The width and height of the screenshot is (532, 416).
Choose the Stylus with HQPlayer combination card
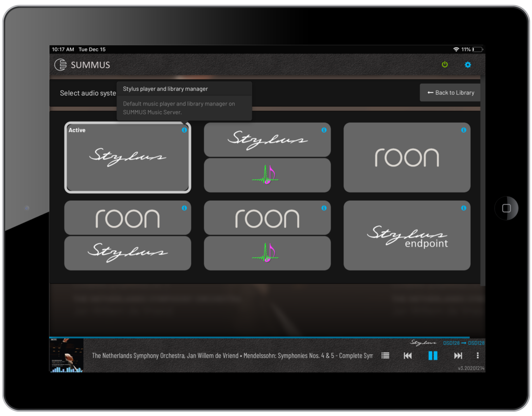click(268, 158)
